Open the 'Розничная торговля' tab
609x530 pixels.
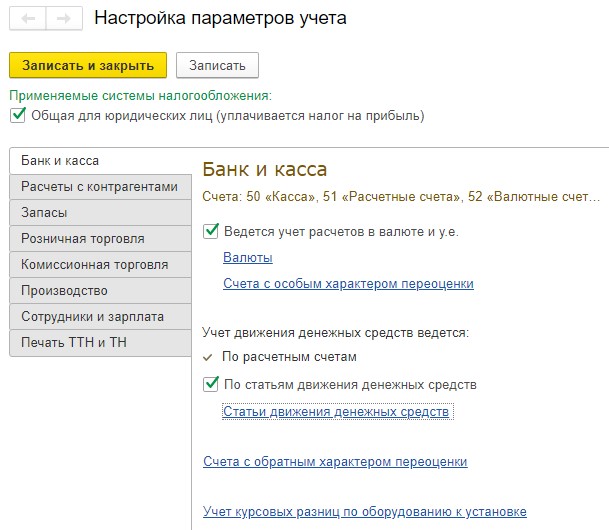point(100,239)
